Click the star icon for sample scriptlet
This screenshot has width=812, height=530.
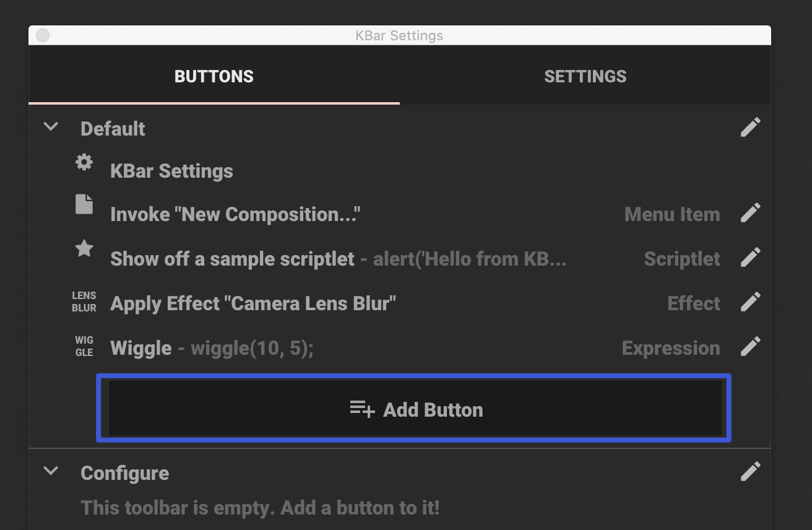coord(84,248)
